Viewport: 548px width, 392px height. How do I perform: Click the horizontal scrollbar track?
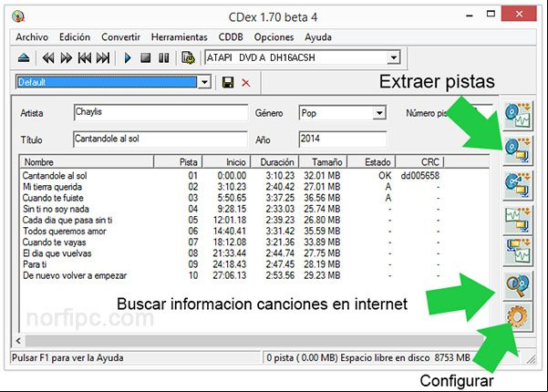tap(255, 341)
